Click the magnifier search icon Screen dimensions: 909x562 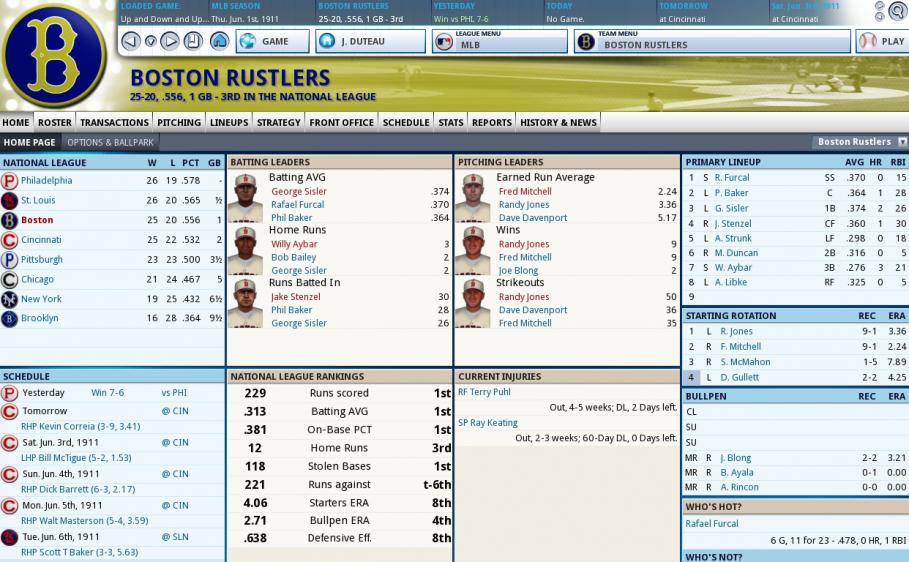[x=897, y=11]
